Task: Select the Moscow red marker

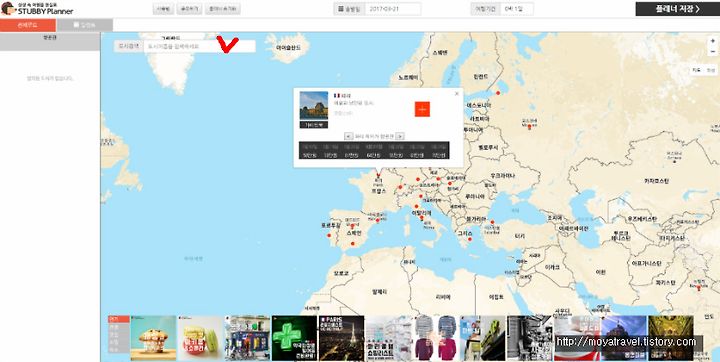Action: click(x=529, y=126)
